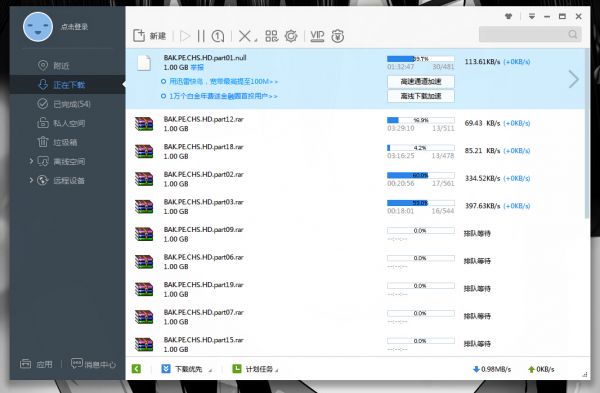Select the BAK.PE.CHS.HD.part07.rar task
Screen dimensions: 600x393
tap(355, 316)
